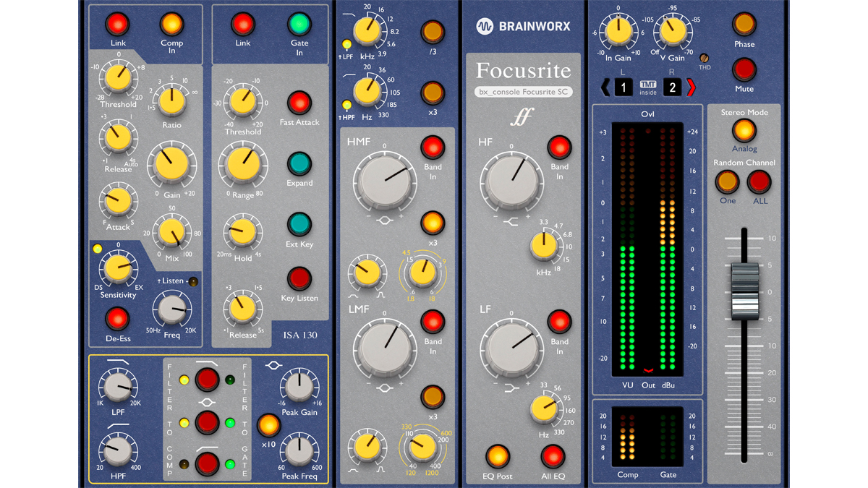The width and height of the screenshot is (868, 488).
Task: Toggle the HMF Band In button
Action: tap(433, 147)
